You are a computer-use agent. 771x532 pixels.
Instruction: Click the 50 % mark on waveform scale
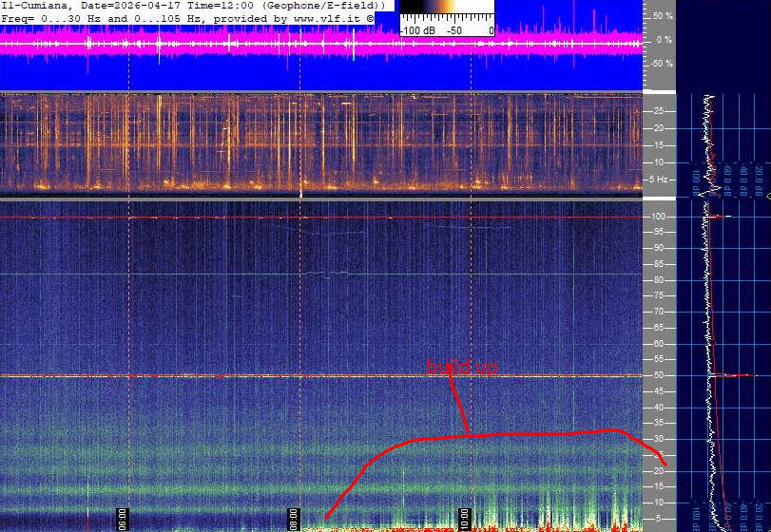coord(662,17)
